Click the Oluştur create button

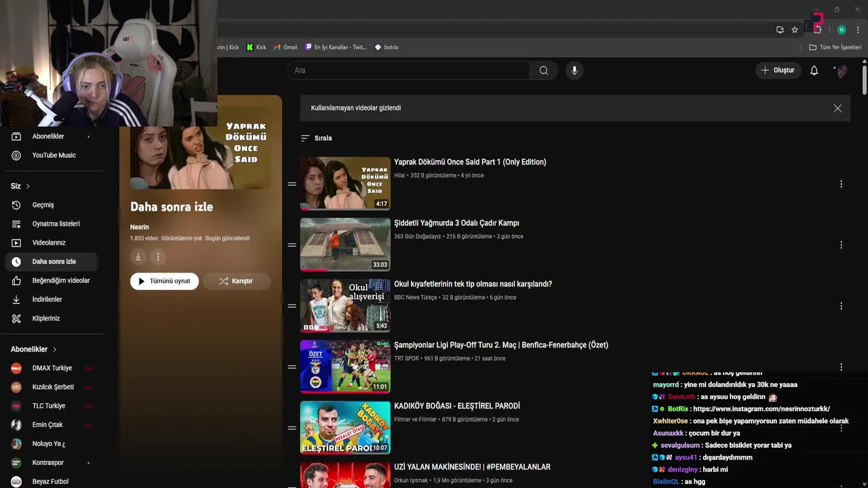click(778, 70)
